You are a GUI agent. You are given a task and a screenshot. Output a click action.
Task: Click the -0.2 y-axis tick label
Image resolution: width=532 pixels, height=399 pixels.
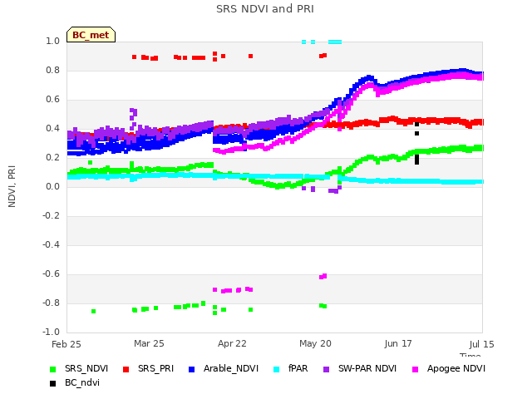[x=51, y=216]
